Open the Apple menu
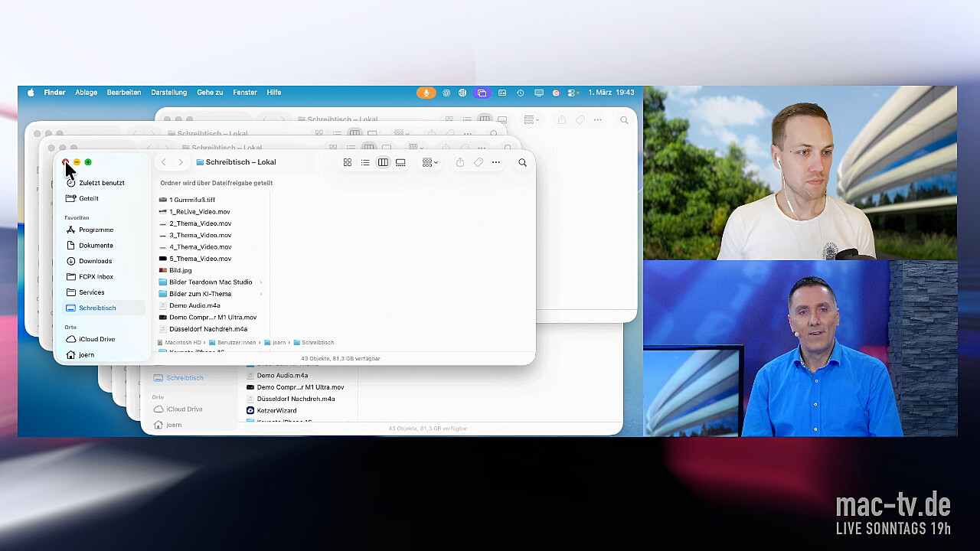The height and width of the screenshot is (551, 980). pos(31,93)
